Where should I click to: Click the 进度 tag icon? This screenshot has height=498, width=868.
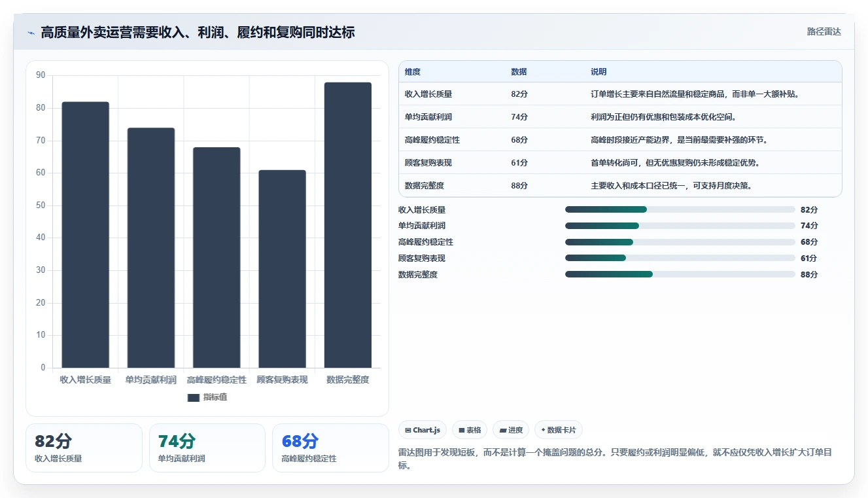point(502,431)
